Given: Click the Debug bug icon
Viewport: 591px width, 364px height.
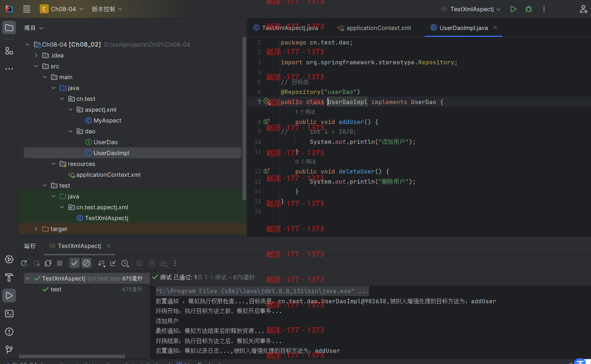Looking at the screenshot, I should pyautogui.click(x=528, y=9).
